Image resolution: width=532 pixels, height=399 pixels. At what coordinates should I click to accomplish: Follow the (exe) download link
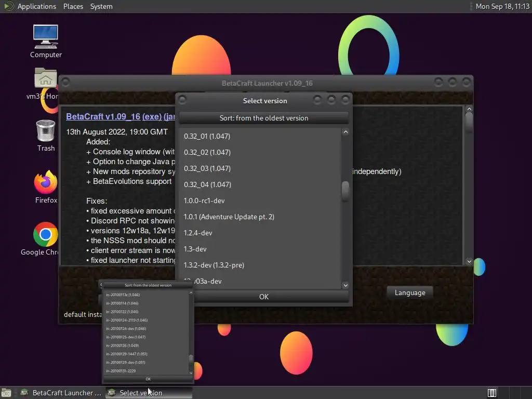pos(152,116)
